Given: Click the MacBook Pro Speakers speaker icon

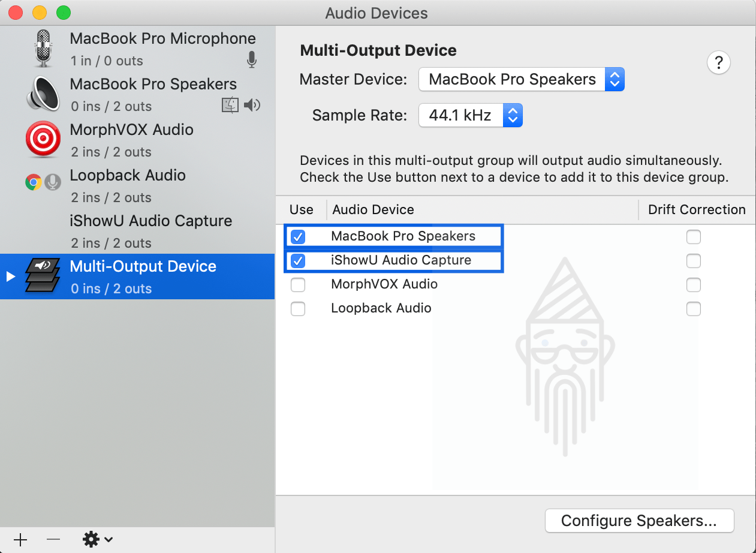Looking at the screenshot, I should [x=43, y=94].
